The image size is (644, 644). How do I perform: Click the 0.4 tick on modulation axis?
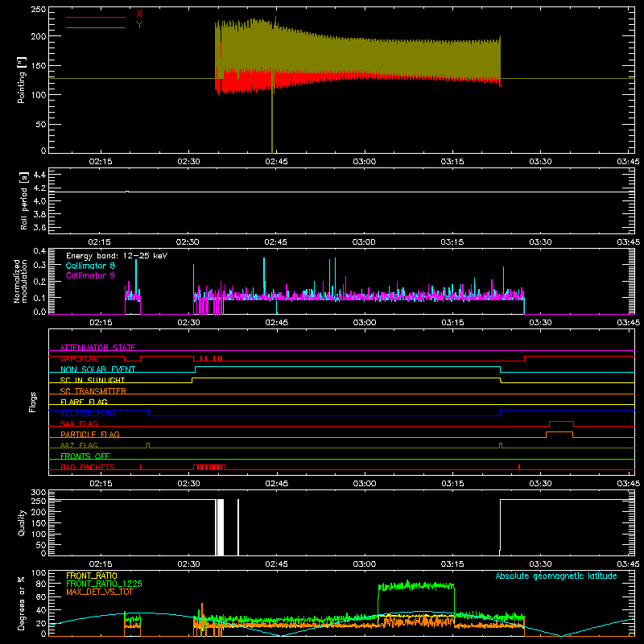click(39, 250)
